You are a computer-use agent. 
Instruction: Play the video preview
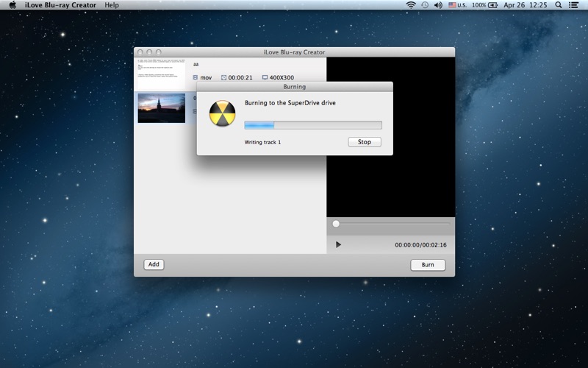coord(338,245)
